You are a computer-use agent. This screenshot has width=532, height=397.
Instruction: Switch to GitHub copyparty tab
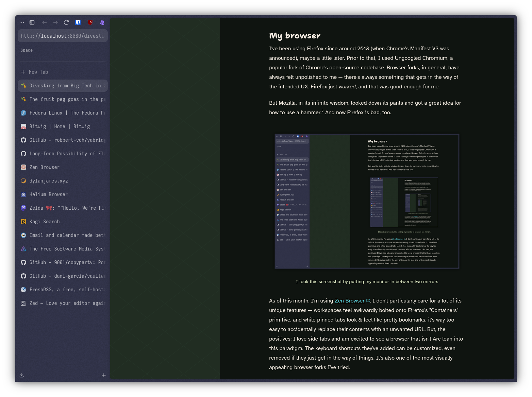63,262
